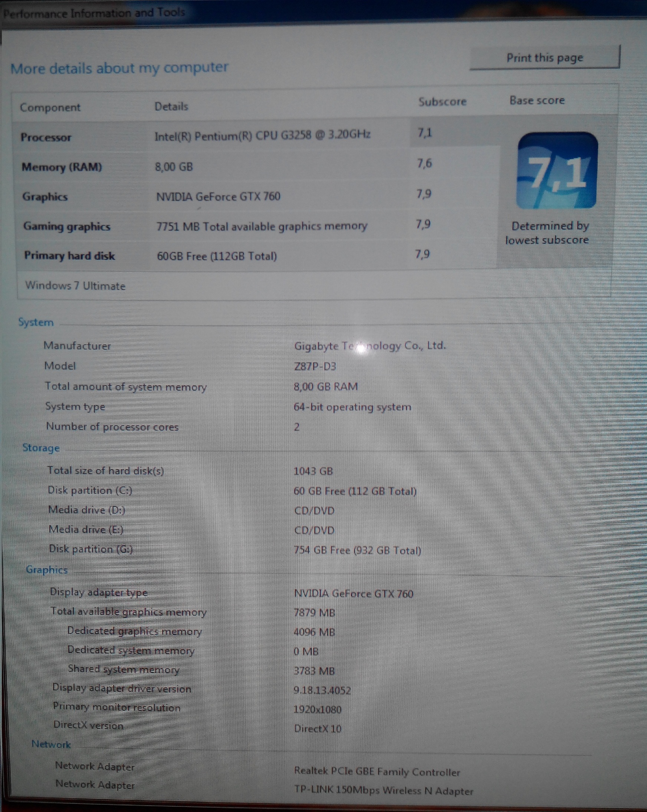This screenshot has width=647, height=812.
Task: Click the Base score column header
Action: pyautogui.click(x=537, y=101)
